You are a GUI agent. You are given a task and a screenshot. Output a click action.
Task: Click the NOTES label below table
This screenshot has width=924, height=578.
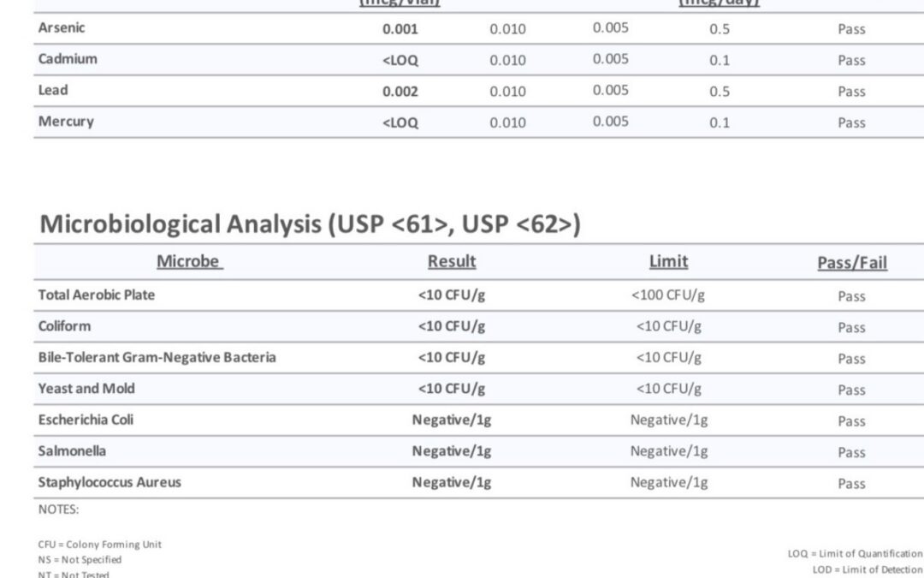(58, 509)
